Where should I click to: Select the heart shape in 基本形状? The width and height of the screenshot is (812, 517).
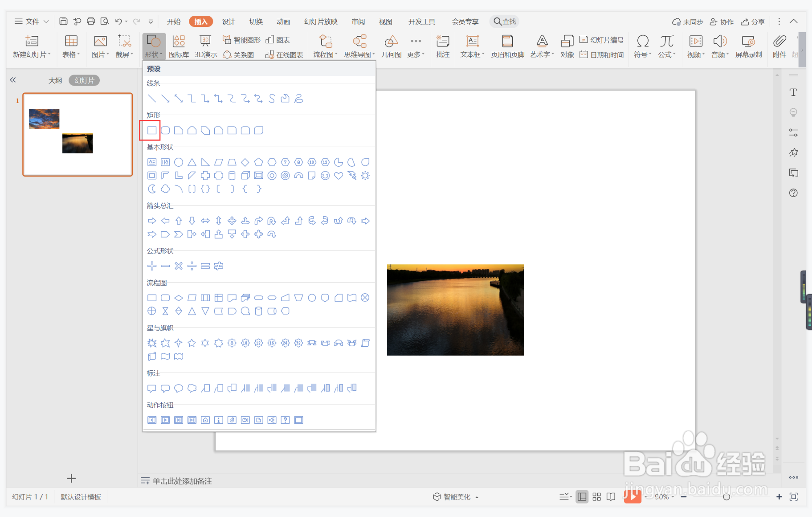(338, 176)
